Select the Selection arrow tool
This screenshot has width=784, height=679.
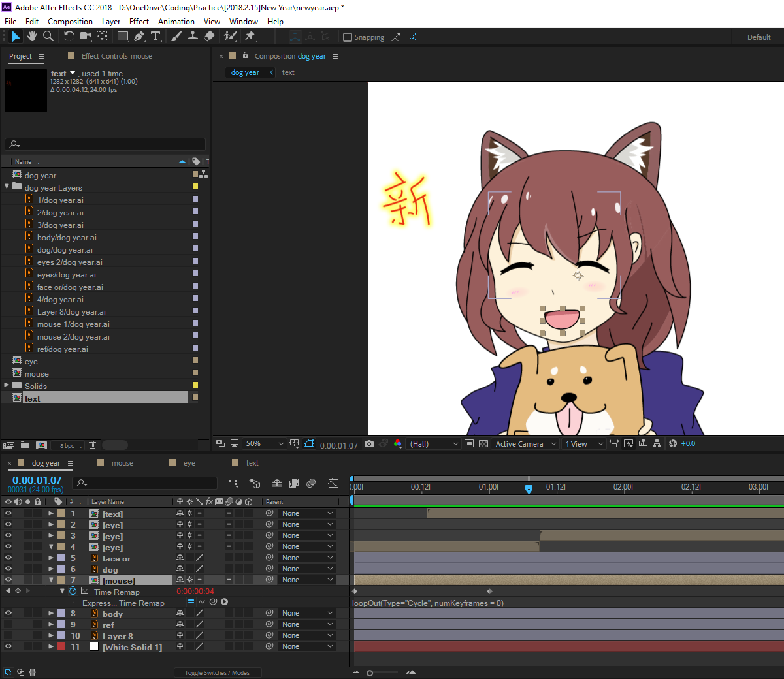click(16, 37)
